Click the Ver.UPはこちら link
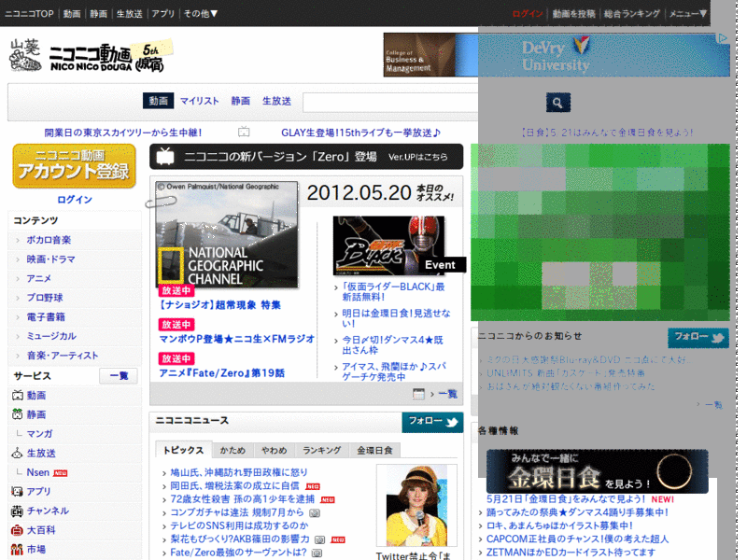The height and width of the screenshot is (560, 747). click(x=418, y=157)
